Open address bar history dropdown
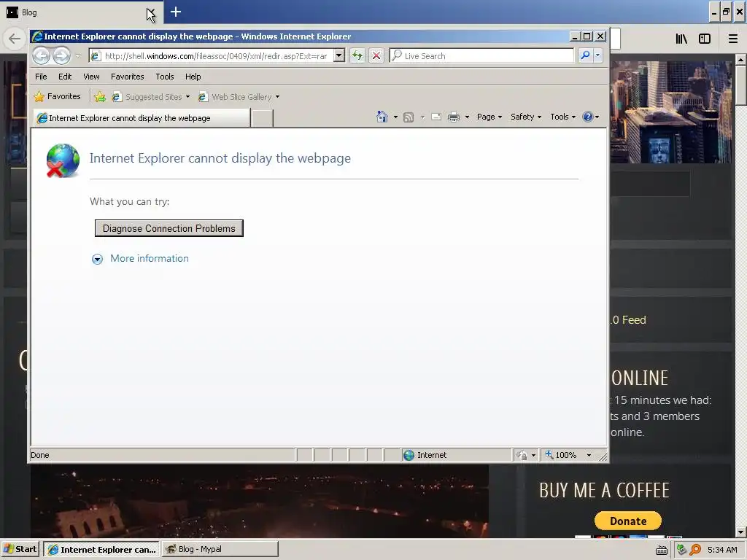 point(339,55)
